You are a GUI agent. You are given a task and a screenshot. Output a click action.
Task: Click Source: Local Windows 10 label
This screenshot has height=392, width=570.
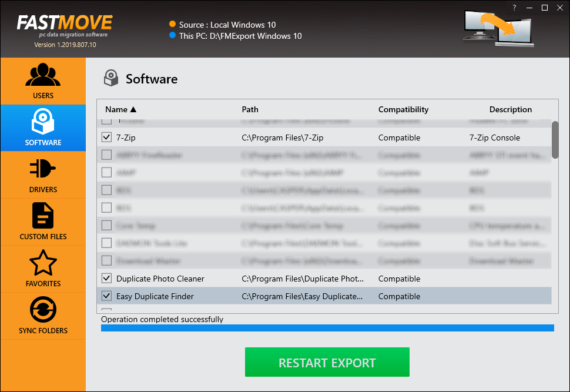click(227, 25)
